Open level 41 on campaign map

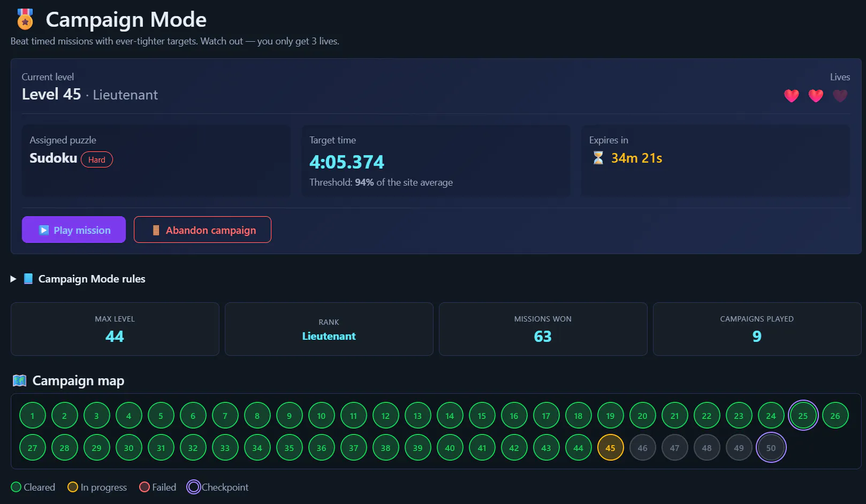(x=482, y=448)
